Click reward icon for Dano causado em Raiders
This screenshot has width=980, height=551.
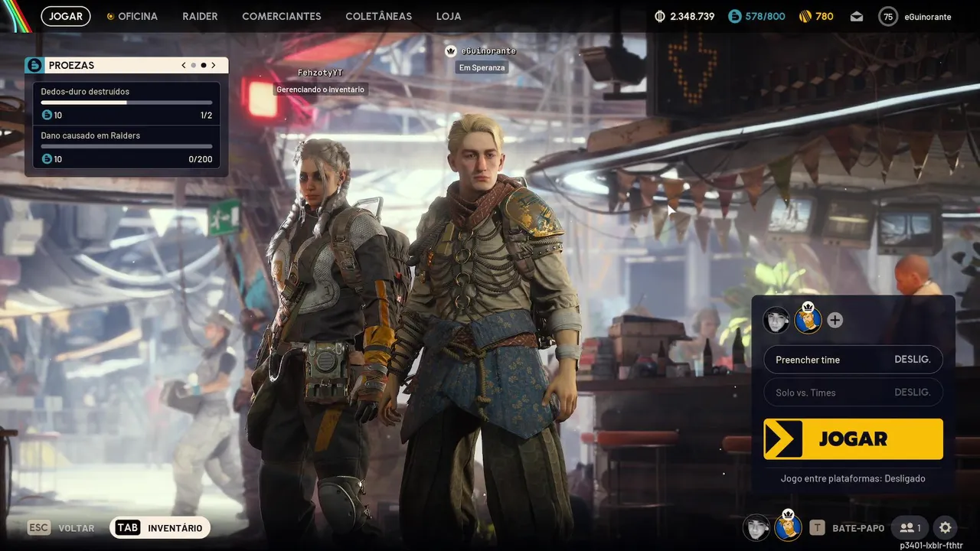[x=47, y=159]
